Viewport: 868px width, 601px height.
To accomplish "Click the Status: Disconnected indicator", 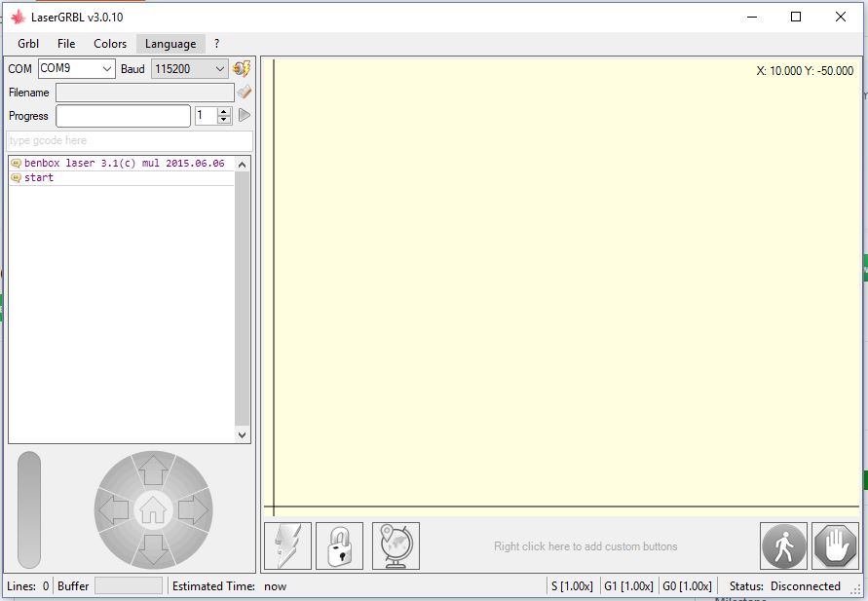I will tap(784, 586).
